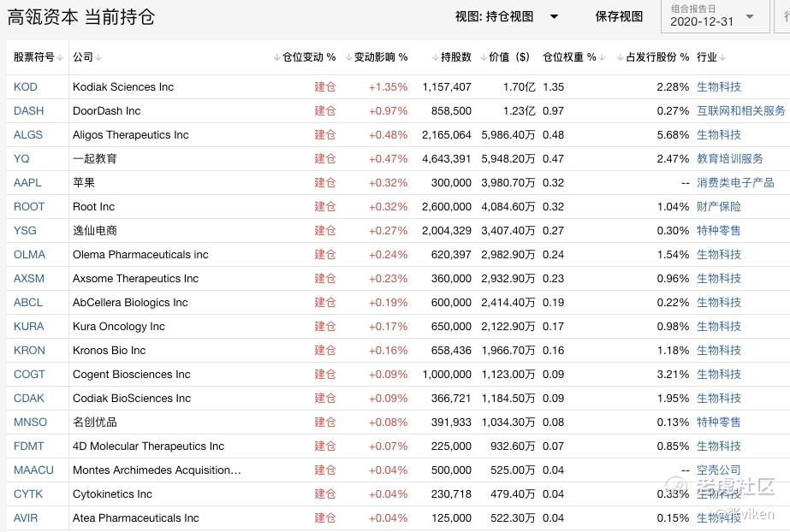This screenshot has height=532, width=790.
Task: Sort by the 价值 ($) column header
Action: tap(505, 56)
